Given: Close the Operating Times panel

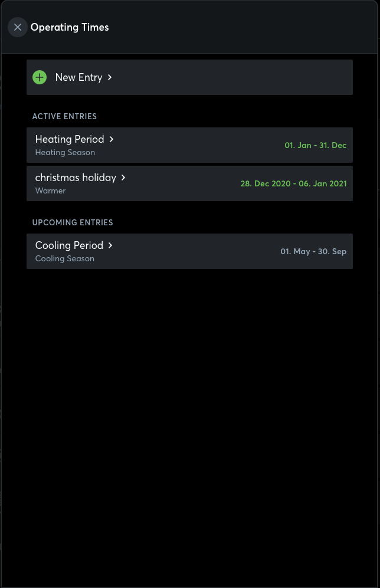Looking at the screenshot, I should pos(18,27).
